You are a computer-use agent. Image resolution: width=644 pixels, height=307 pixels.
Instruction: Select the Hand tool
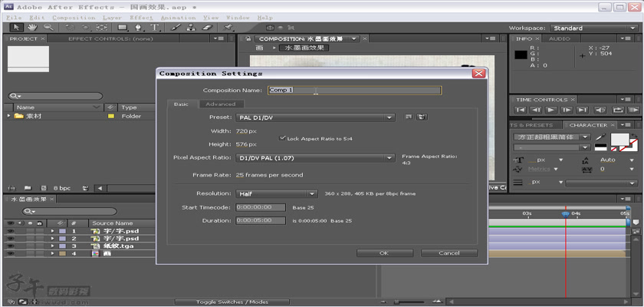pyautogui.click(x=32, y=28)
